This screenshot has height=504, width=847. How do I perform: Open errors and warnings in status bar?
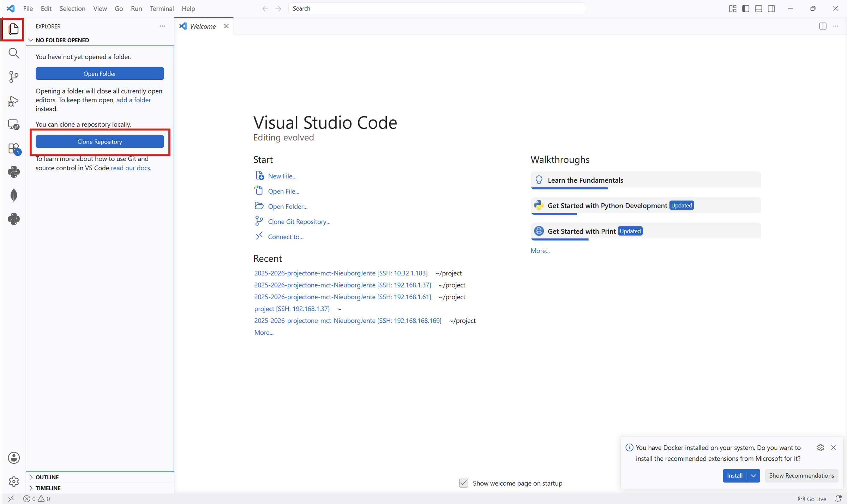(x=37, y=498)
